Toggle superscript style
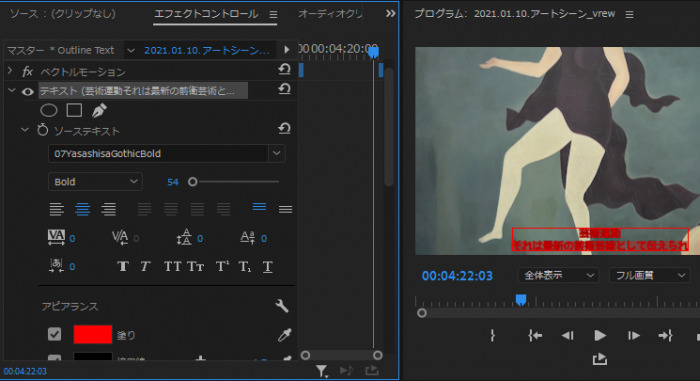The width and height of the screenshot is (700, 381). pyautogui.click(x=222, y=267)
